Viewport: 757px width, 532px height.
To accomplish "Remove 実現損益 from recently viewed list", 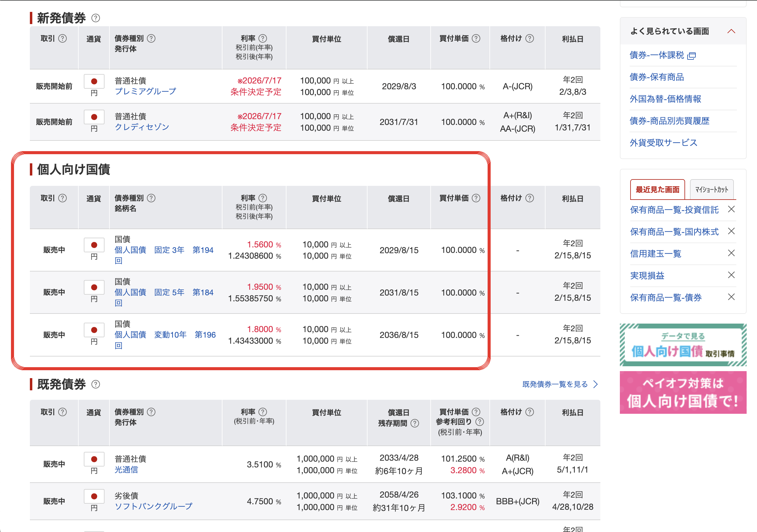I will pos(731,275).
